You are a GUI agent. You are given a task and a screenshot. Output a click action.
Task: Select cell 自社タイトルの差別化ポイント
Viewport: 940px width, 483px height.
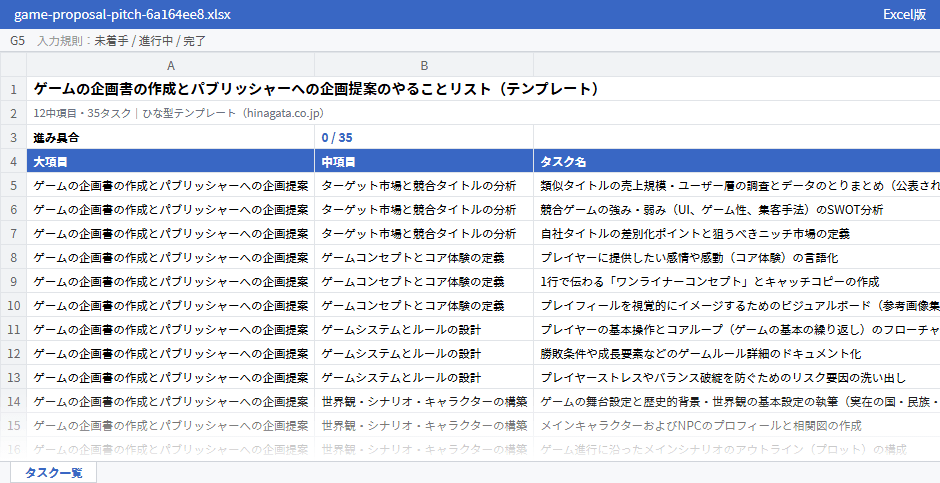tap(737, 233)
